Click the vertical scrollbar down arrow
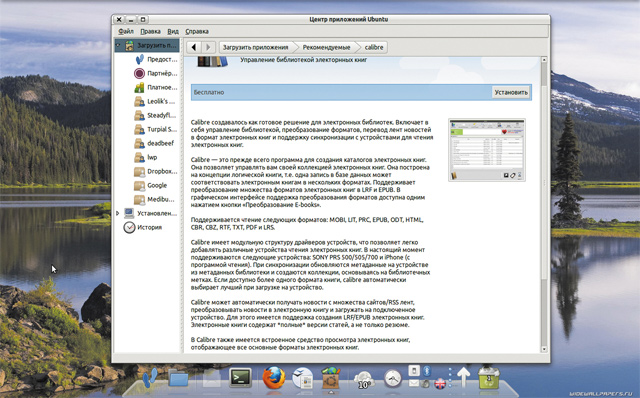The image size is (640, 398). [x=544, y=349]
